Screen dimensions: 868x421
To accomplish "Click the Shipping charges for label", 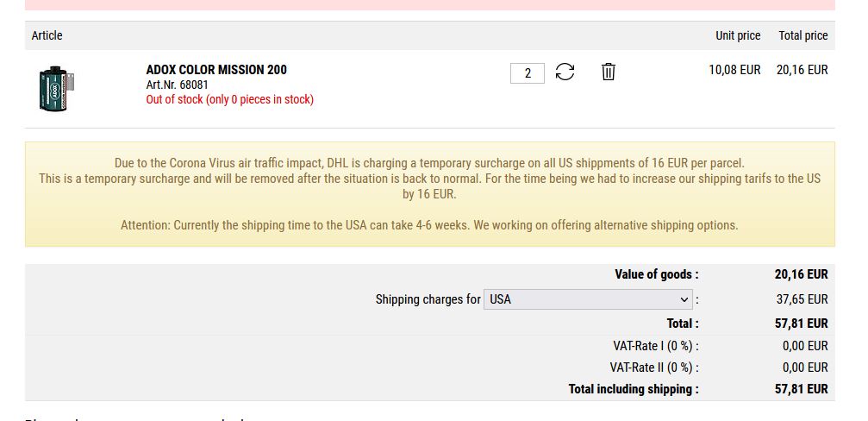I will (x=428, y=299).
